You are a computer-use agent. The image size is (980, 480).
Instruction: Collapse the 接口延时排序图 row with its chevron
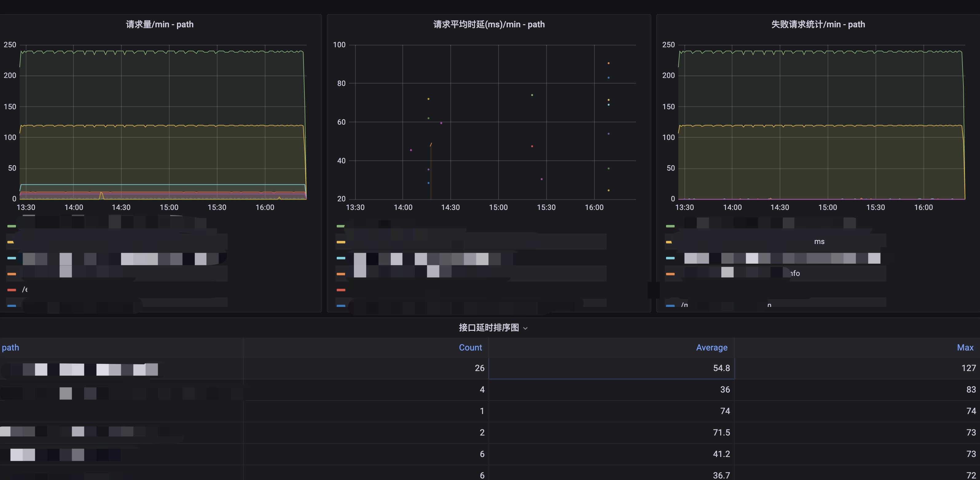pyautogui.click(x=525, y=328)
